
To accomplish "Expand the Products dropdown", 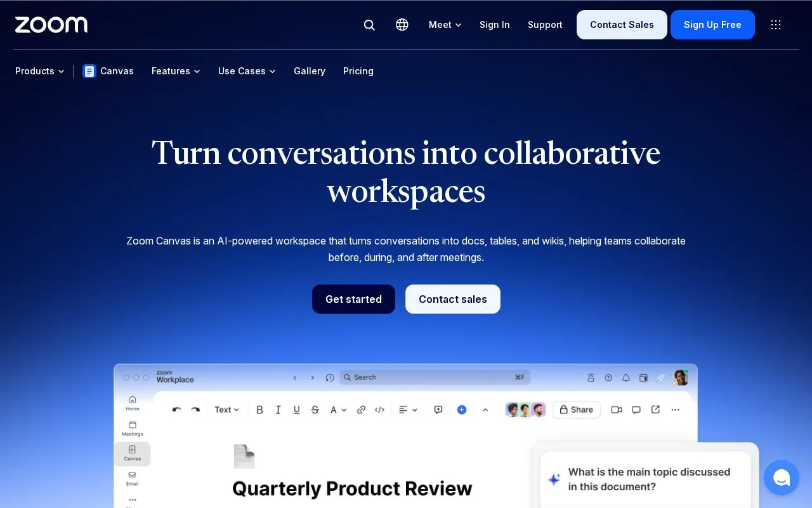I will [x=39, y=71].
